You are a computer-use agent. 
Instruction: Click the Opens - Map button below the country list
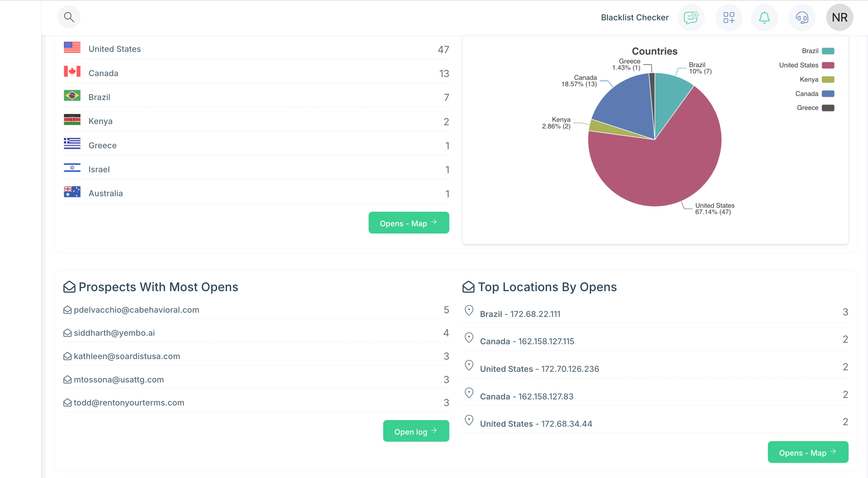pos(409,223)
